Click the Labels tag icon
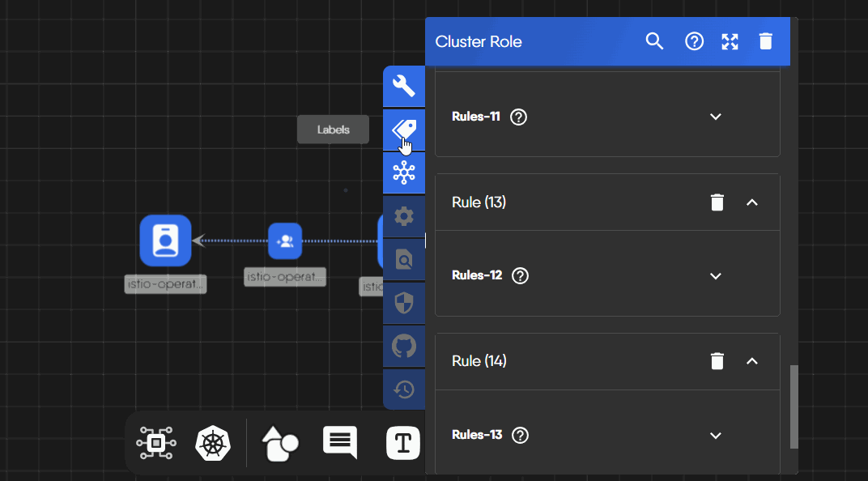The image size is (868, 481). (403, 130)
